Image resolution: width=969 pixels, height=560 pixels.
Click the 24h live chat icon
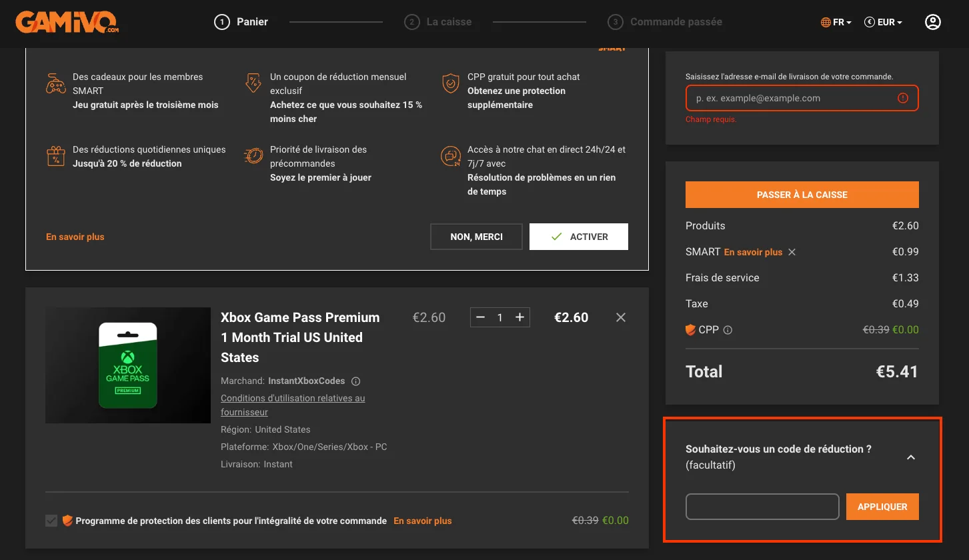coord(451,156)
